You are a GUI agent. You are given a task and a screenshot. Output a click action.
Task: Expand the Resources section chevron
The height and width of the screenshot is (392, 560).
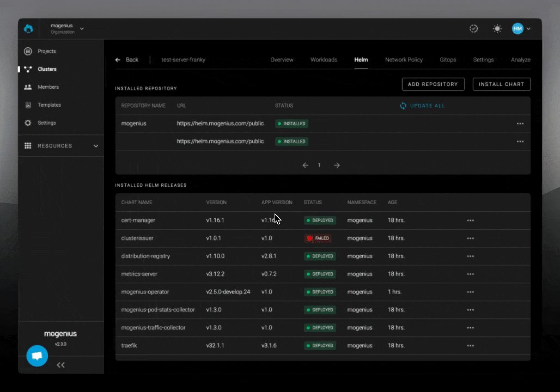tap(96, 146)
